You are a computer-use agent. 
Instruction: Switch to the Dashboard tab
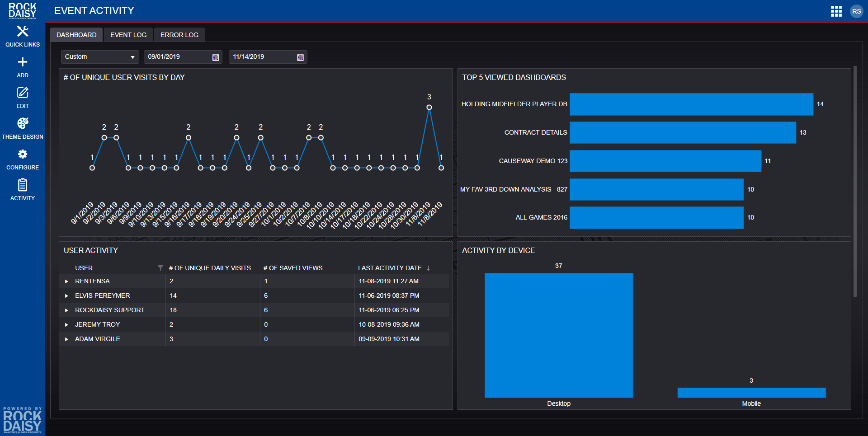pos(76,35)
